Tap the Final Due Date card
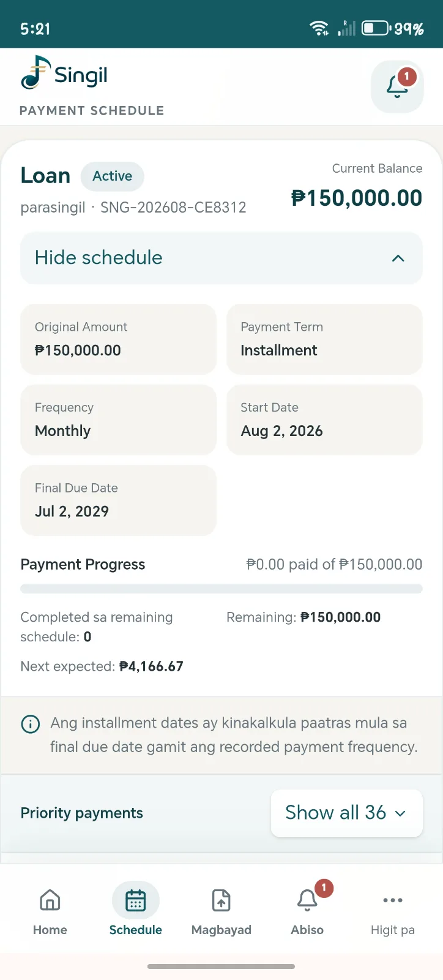This screenshot has width=443, height=980. click(x=118, y=500)
